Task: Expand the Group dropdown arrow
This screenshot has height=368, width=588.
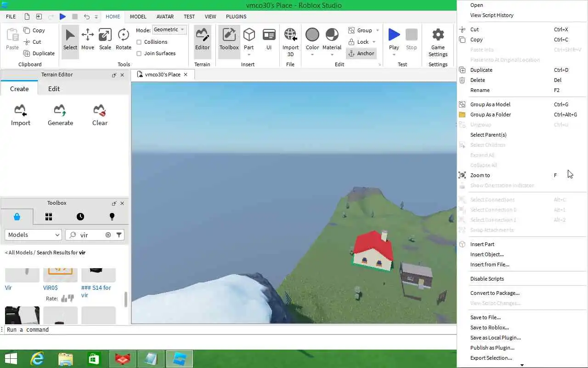Action: click(x=378, y=30)
